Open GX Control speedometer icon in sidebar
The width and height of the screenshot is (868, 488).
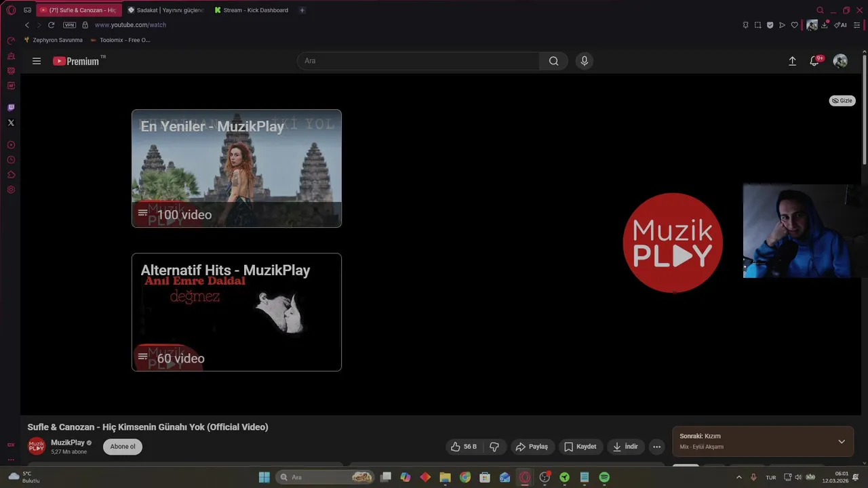(11, 41)
